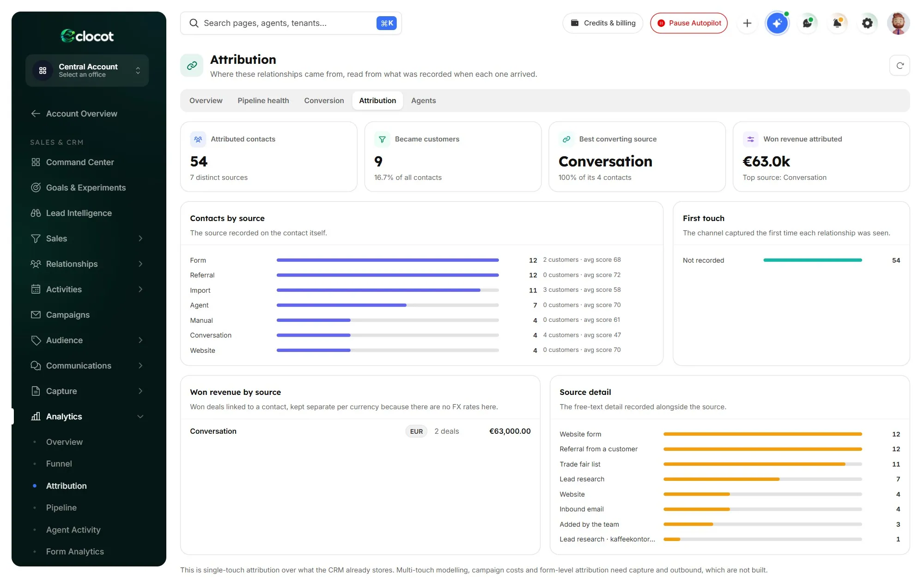The width and height of the screenshot is (924, 578).
Task: Expand the Communications submenu chevron
Action: [x=140, y=366]
